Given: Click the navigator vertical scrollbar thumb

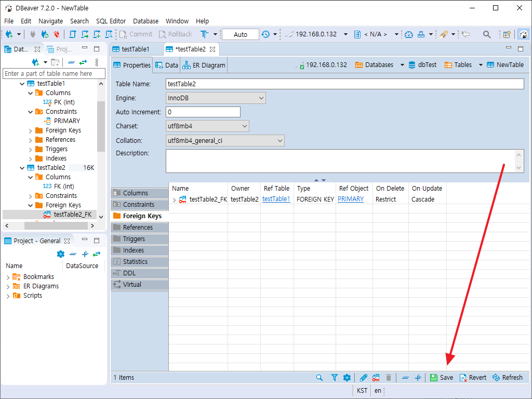Looking at the screenshot, I should tap(101, 126).
